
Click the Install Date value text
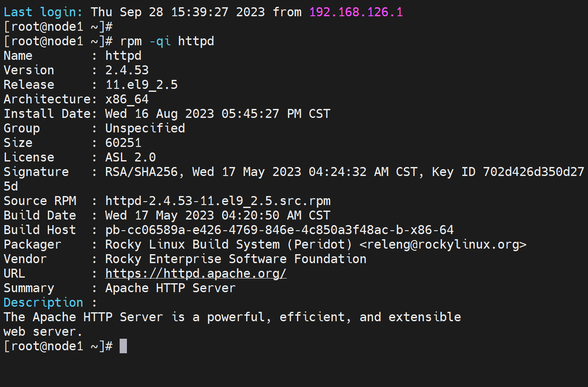tap(218, 114)
